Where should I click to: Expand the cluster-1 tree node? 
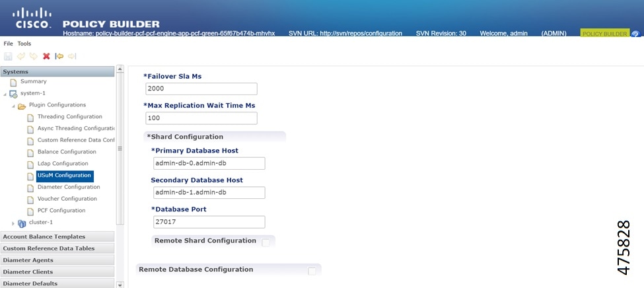coord(13,223)
